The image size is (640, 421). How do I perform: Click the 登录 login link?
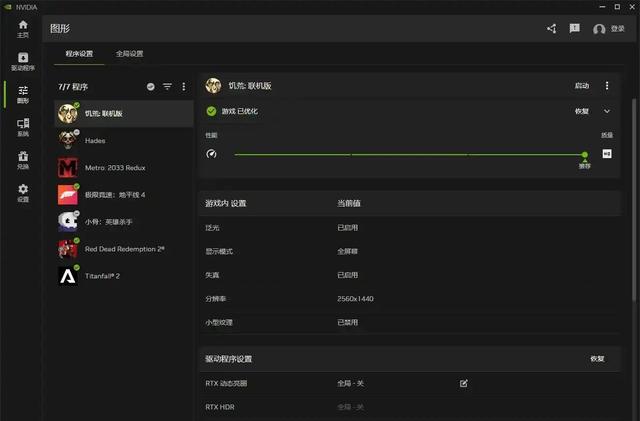click(618, 29)
